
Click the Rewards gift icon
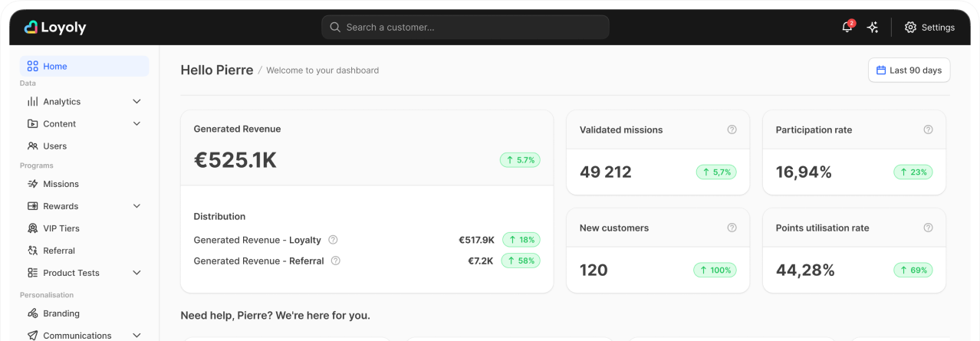click(32, 206)
